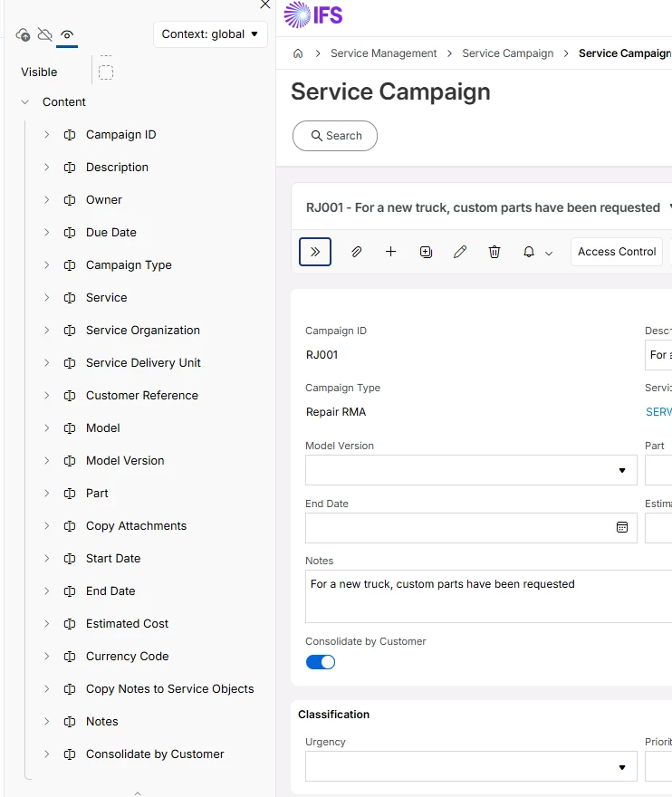Collapse the Content tree section
The width and height of the screenshot is (672, 797).
(25, 102)
